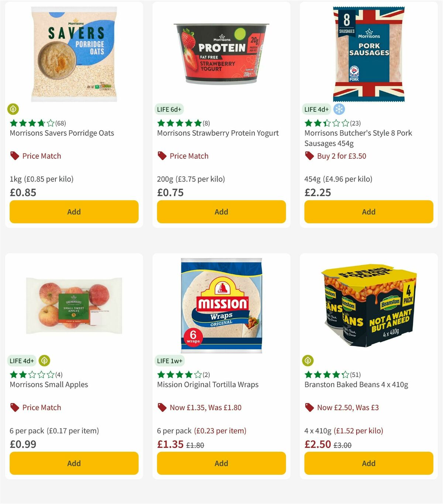Click the leaf sustainability icon on Savers Porridge Oats
The height and width of the screenshot is (504, 443).
(13, 109)
